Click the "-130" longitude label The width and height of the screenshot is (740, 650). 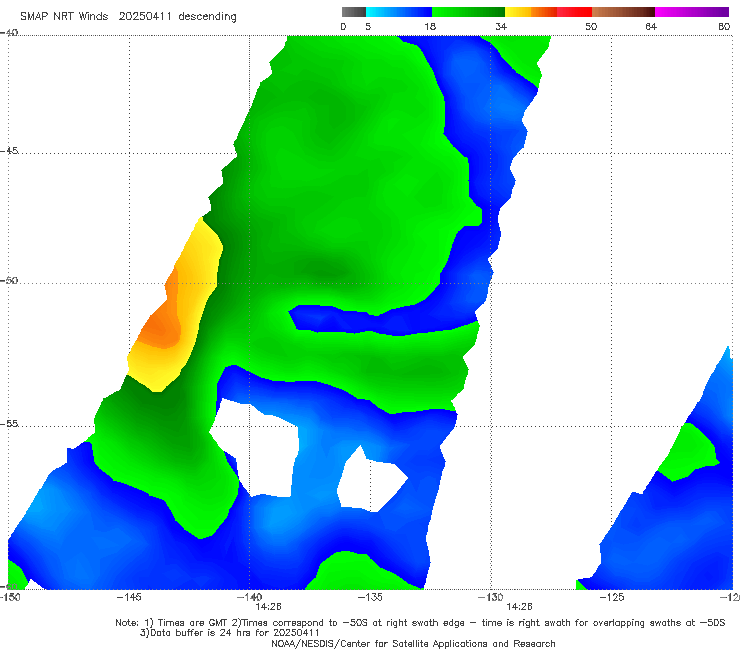click(490, 597)
